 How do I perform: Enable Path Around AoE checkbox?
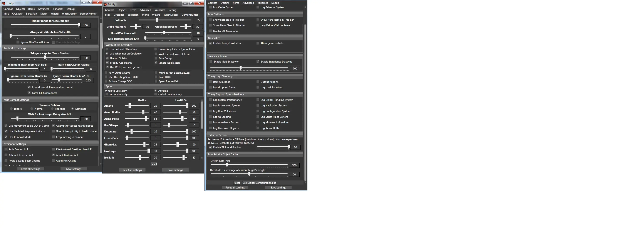point(6,149)
